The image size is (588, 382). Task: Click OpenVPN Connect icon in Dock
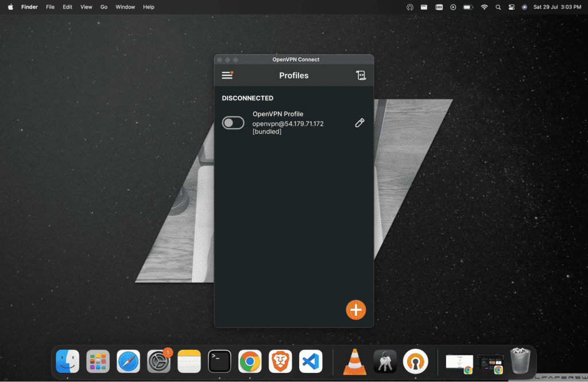tap(416, 361)
